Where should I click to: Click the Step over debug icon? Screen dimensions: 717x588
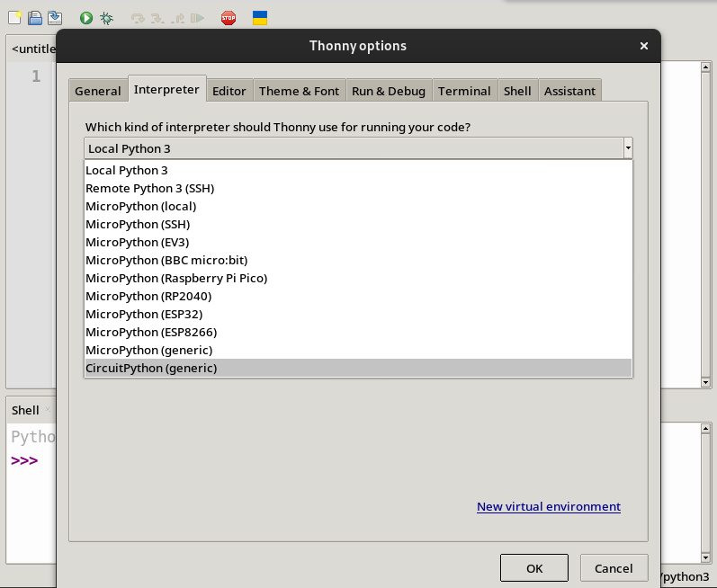pos(138,18)
